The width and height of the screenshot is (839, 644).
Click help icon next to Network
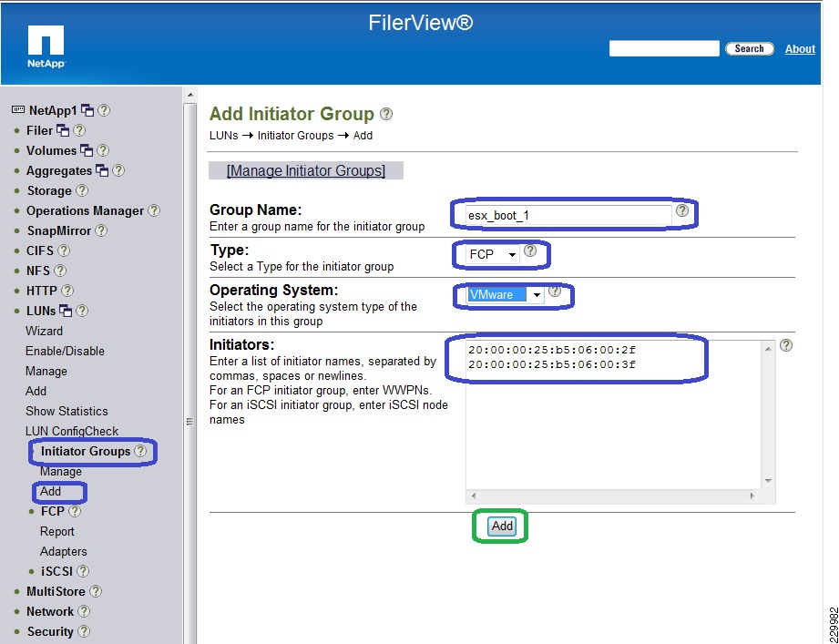click(84, 611)
